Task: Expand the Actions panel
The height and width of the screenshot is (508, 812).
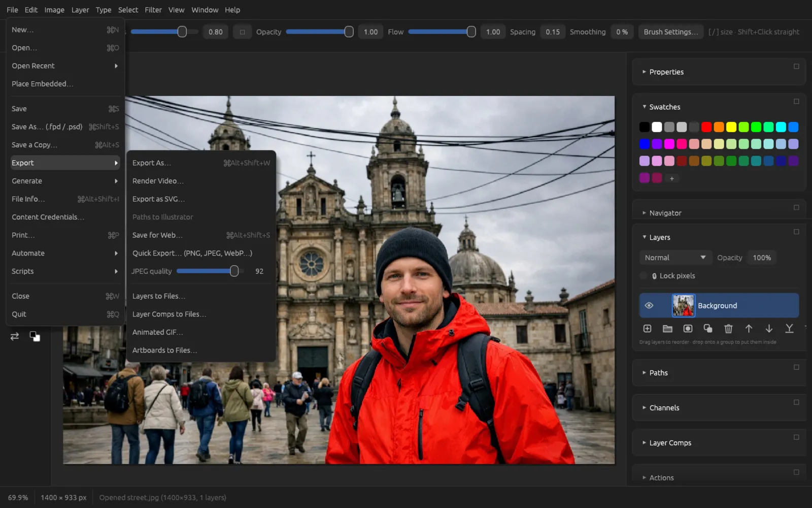Action: tap(644, 478)
